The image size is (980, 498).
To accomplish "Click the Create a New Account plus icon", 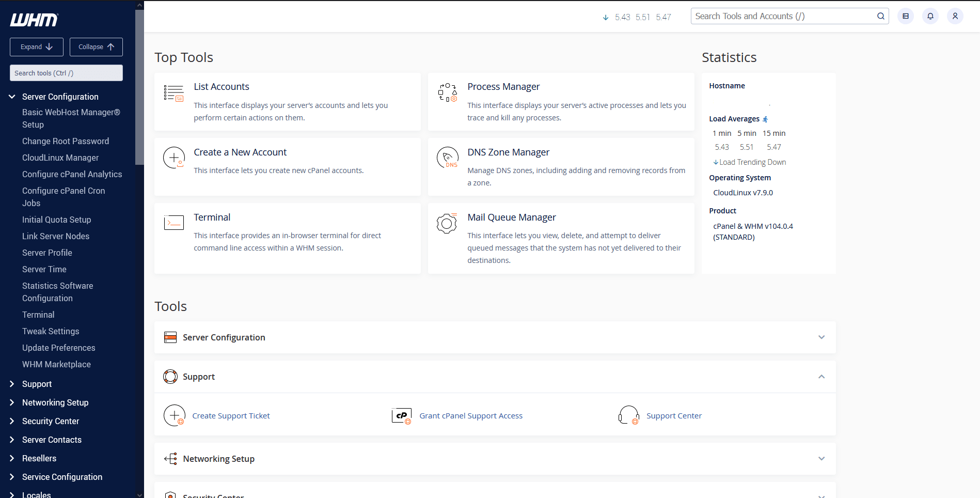I will click(174, 158).
